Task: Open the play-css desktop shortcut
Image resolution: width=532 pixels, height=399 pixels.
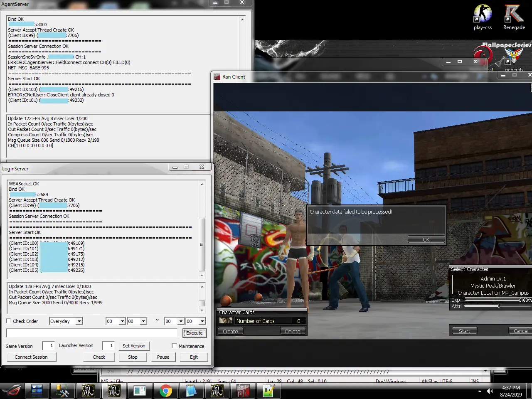Action: point(483,17)
